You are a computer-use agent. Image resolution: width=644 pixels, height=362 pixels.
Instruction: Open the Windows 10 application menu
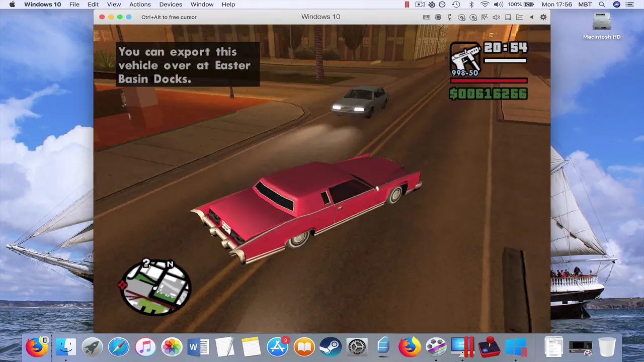(x=43, y=5)
